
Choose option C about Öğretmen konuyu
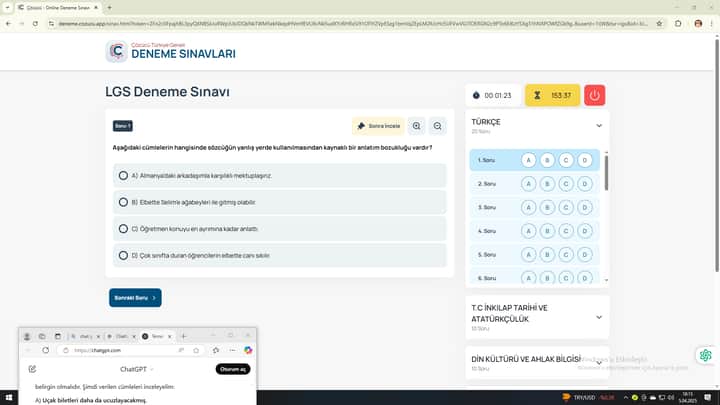(x=123, y=228)
